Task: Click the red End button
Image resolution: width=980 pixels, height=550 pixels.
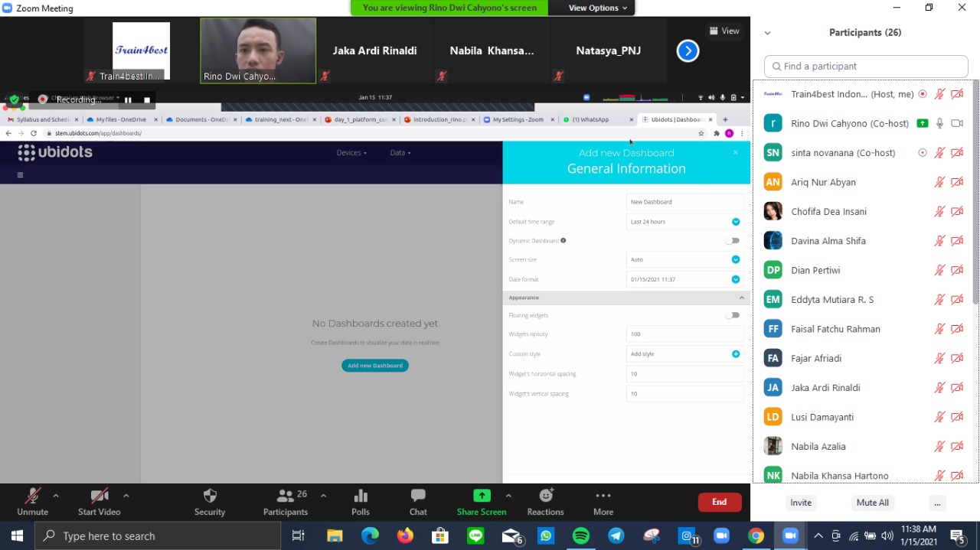Action: point(719,502)
